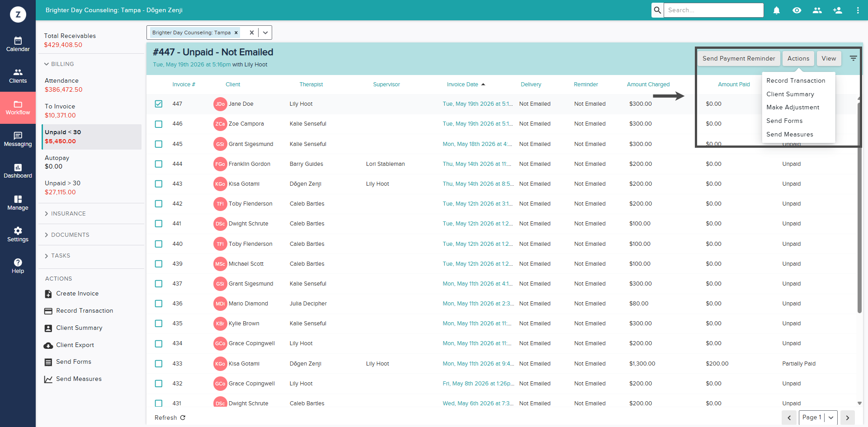This screenshot has width=868, height=427.
Task: Click Send Payment Reminder button
Action: [739, 58]
